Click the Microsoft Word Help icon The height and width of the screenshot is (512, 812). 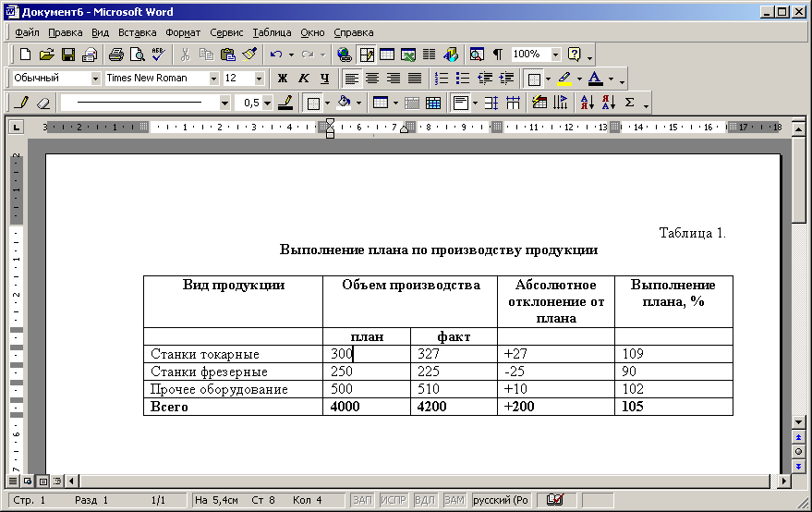click(x=575, y=54)
